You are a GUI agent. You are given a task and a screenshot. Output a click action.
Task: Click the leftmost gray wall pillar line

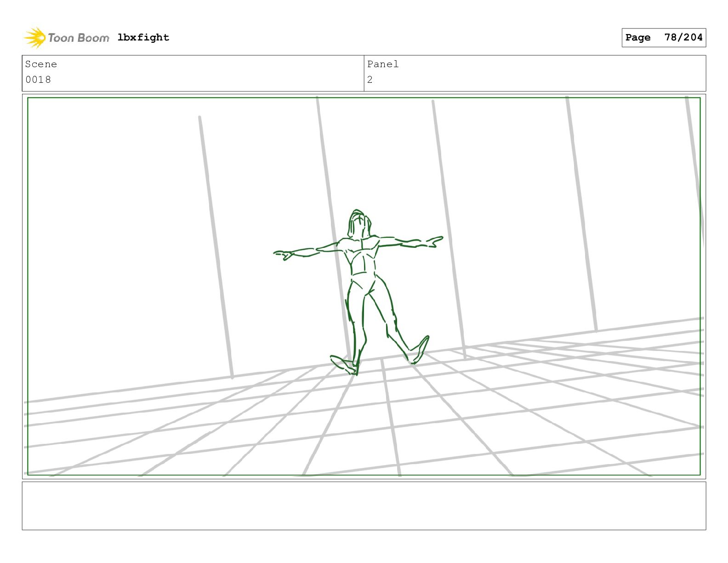(216, 247)
